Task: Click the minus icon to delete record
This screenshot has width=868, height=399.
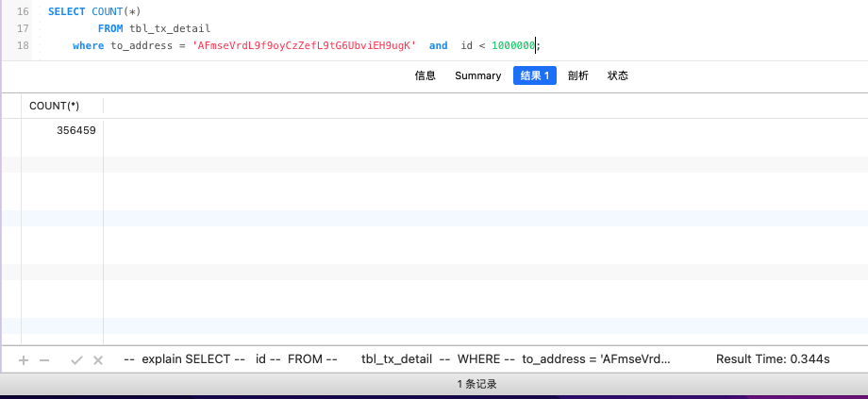Action: pyautogui.click(x=43, y=359)
